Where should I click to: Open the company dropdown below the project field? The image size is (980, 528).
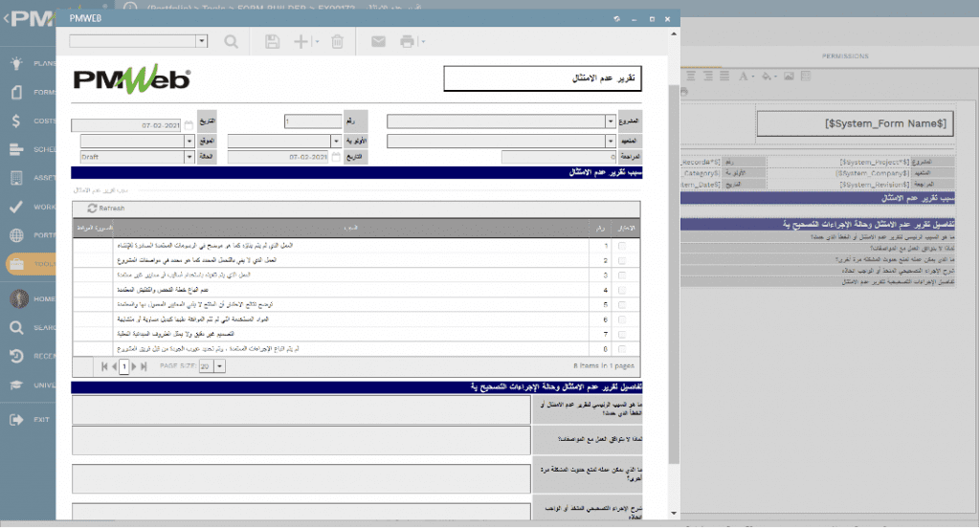[610, 142]
